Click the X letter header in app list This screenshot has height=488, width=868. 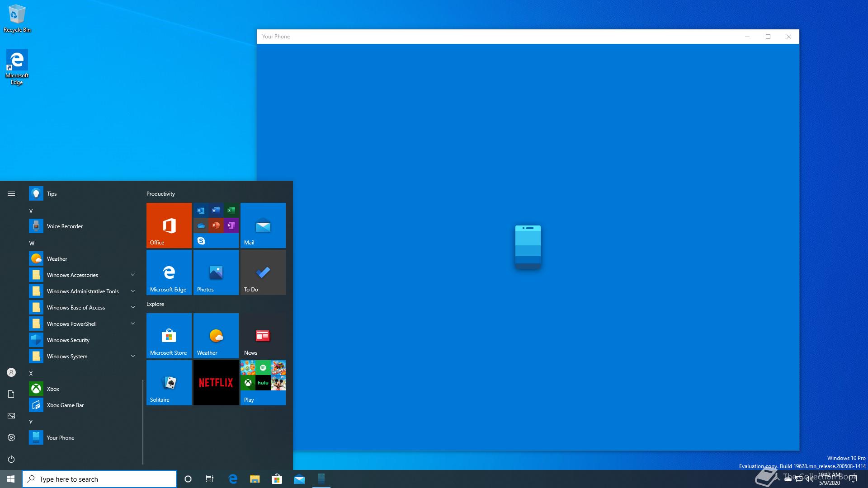click(x=31, y=373)
